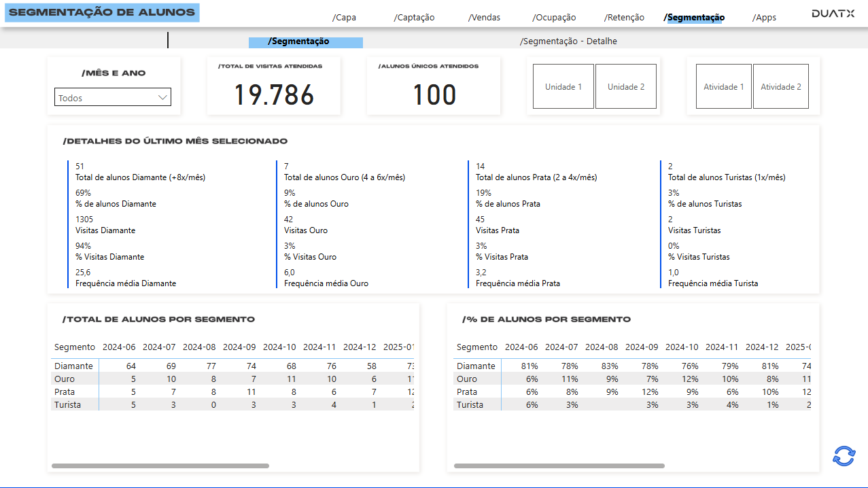Toggle the Unidade 2 filter
Viewport: 868px width, 488px height.
point(625,86)
